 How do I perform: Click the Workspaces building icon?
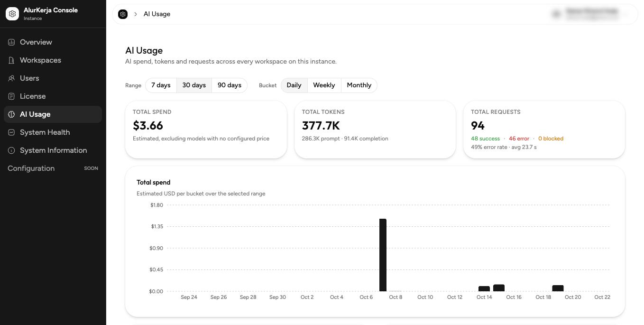(x=11, y=60)
